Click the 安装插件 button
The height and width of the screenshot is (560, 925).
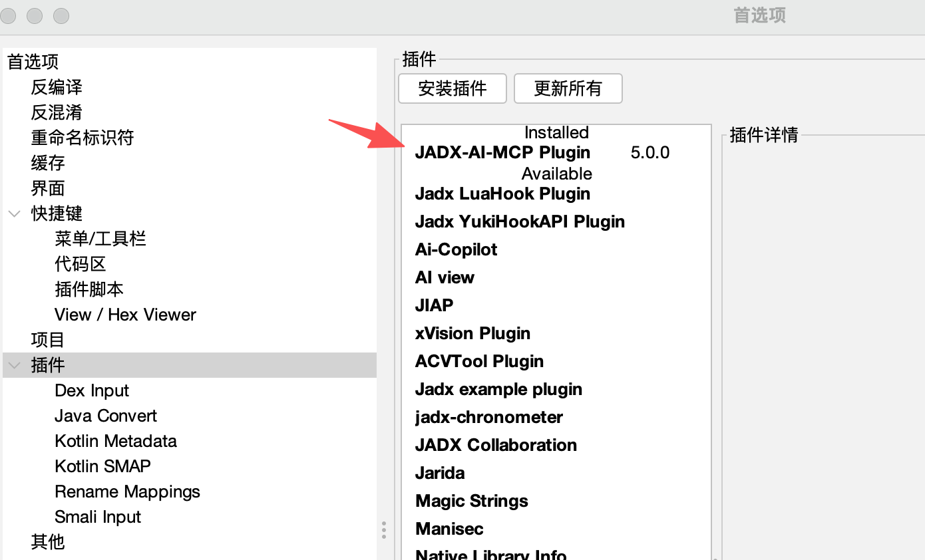(453, 88)
